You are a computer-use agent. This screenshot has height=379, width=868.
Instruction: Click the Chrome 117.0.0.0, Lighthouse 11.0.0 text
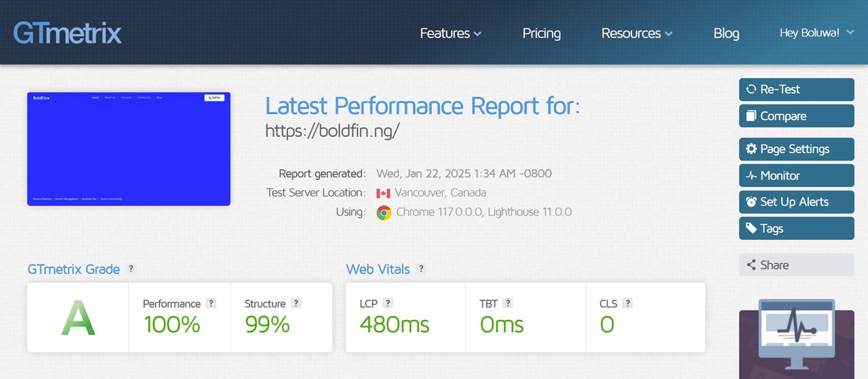pyautogui.click(x=484, y=212)
